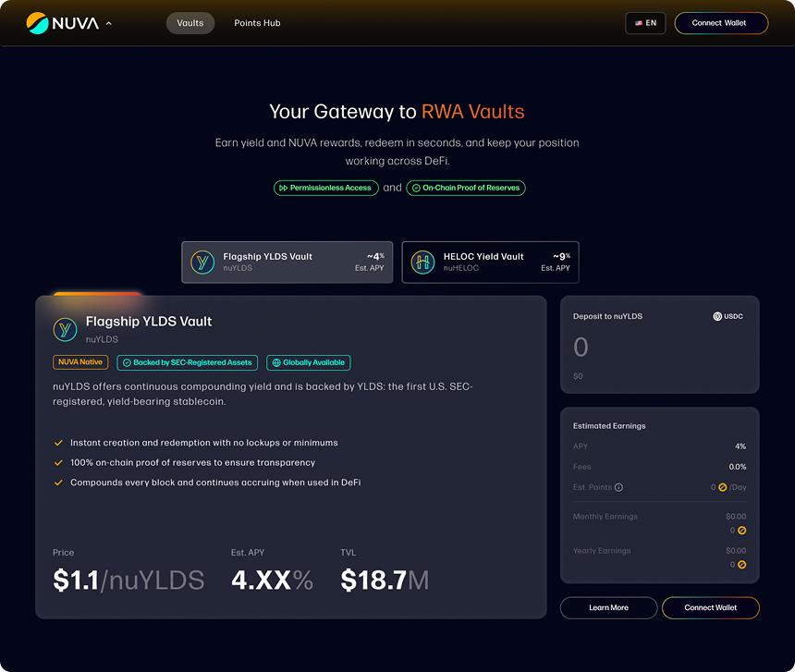This screenshot has width=795, height=672.
Task: Click the large YLDS icon beside vault title
Action: [x=65, y=329]
